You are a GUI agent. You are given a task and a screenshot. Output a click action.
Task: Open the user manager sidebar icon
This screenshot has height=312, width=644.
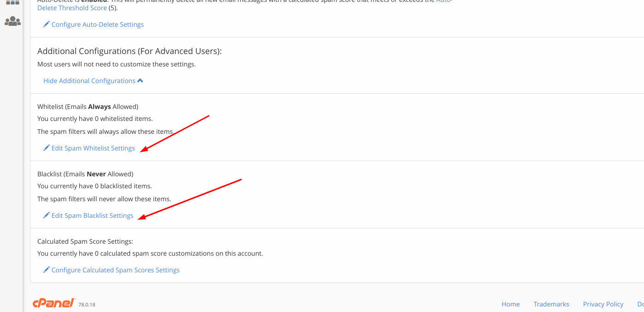(12, 21)
